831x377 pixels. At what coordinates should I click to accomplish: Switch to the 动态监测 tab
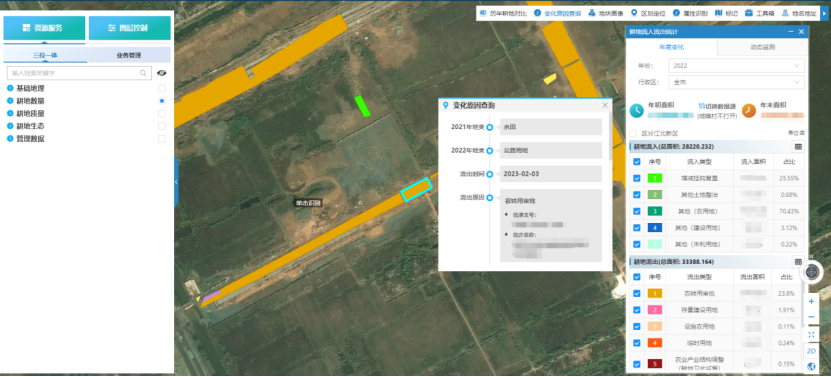click(762, 47)
